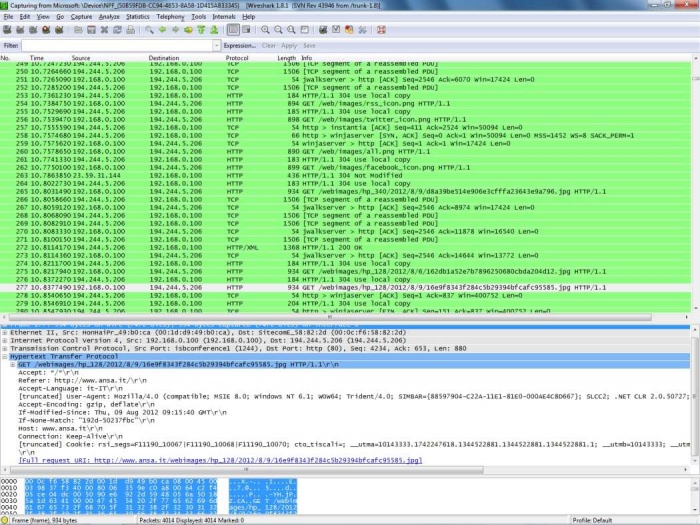This screenshot has height=525, width=700.
Task: Click the Apply filter button
Action: click(x=289, y=46)
